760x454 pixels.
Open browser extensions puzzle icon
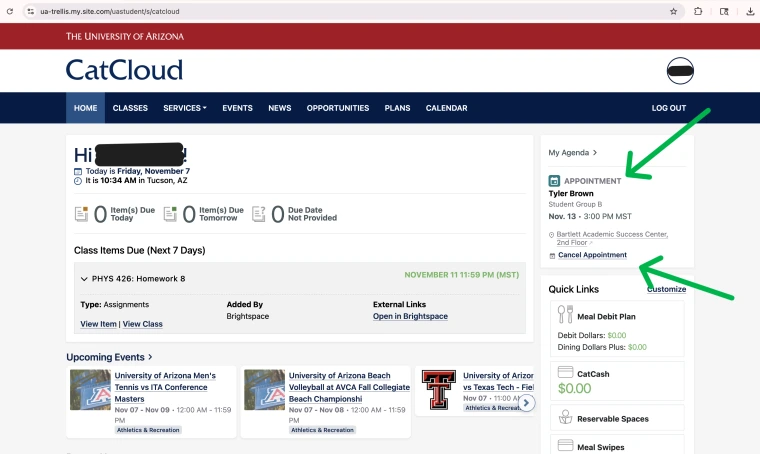point(698,11)
